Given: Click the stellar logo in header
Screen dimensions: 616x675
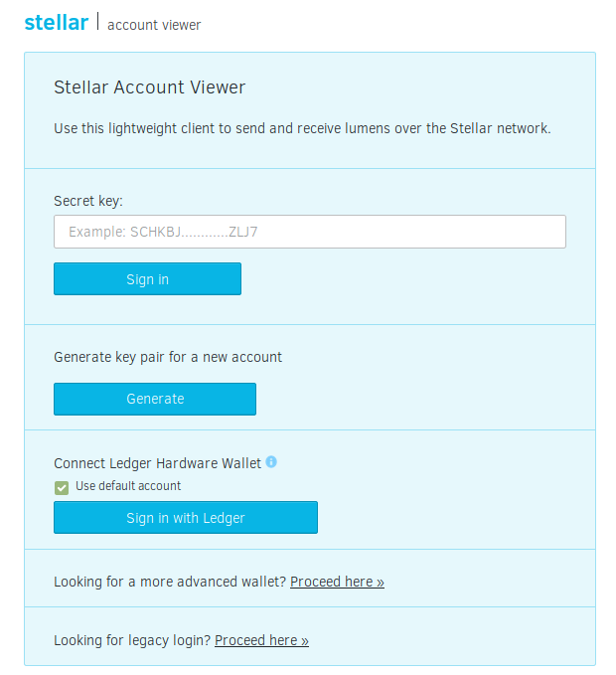Looking at the screenshot, I should pyautogui.click(x=57, y=23).
